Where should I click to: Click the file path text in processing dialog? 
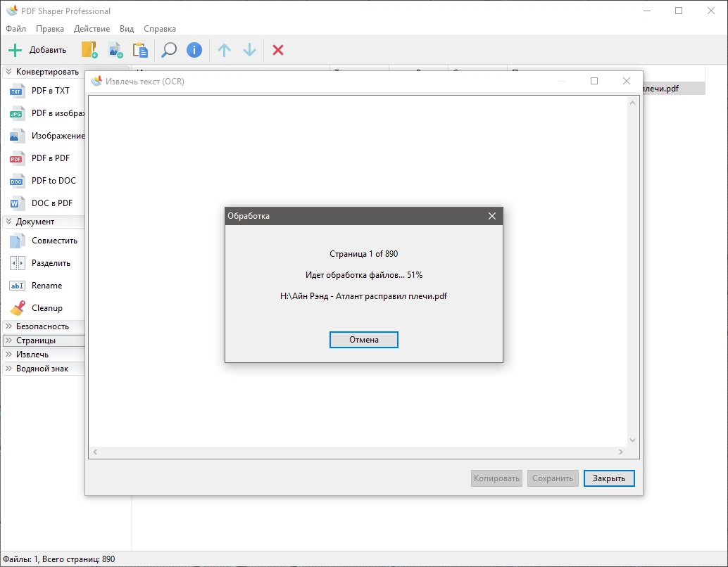(x=363, y=296)
